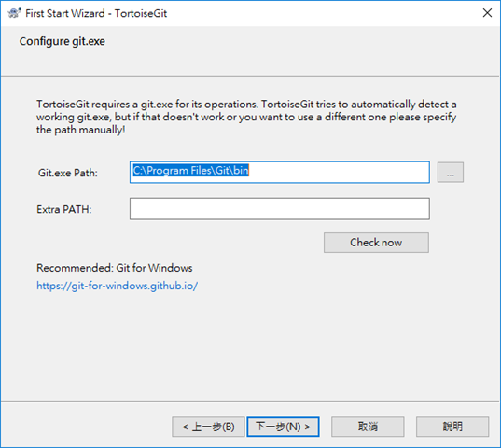Proceed with the 下一步(N) button
This screenshot has width=501, height=448.
tap(283, 427)
